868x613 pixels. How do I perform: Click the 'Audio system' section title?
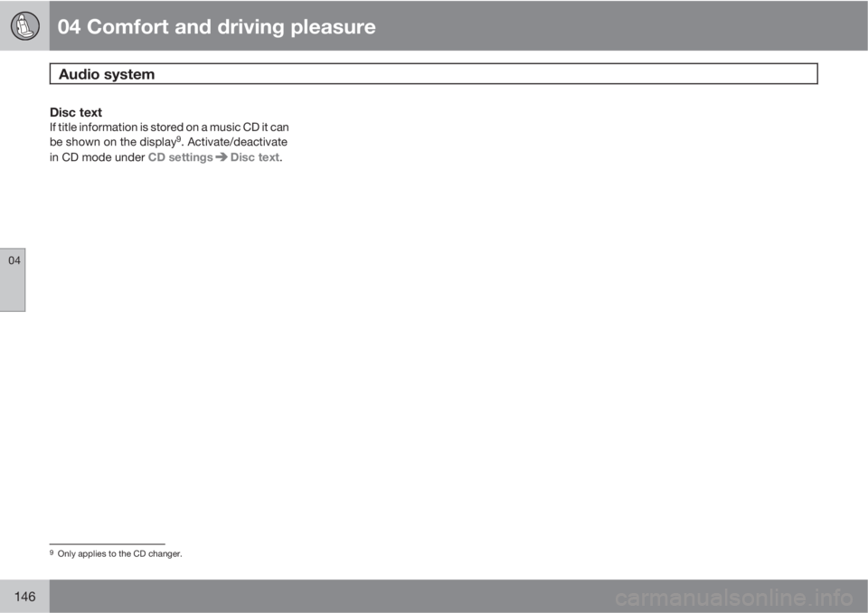pos(107,74)
